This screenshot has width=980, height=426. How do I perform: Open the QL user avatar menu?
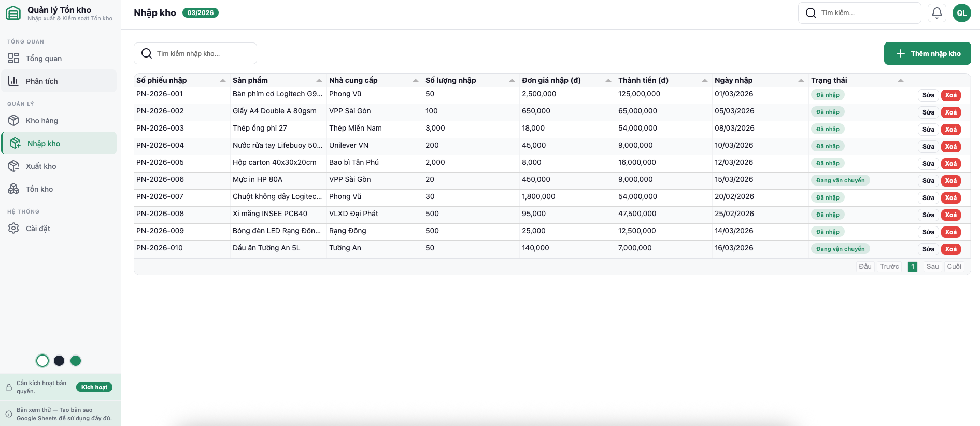coord(961,13)
